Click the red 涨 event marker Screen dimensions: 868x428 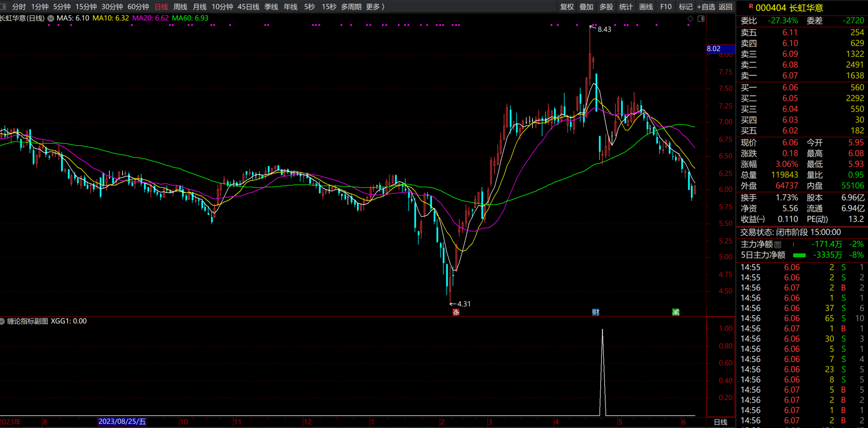[456, 312]
